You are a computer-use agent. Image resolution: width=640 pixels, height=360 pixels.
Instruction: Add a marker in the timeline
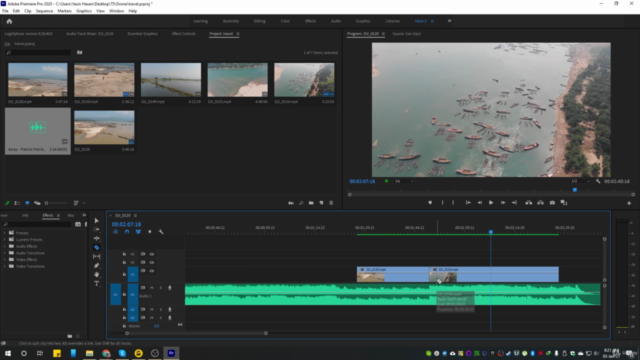click(150, 232)
